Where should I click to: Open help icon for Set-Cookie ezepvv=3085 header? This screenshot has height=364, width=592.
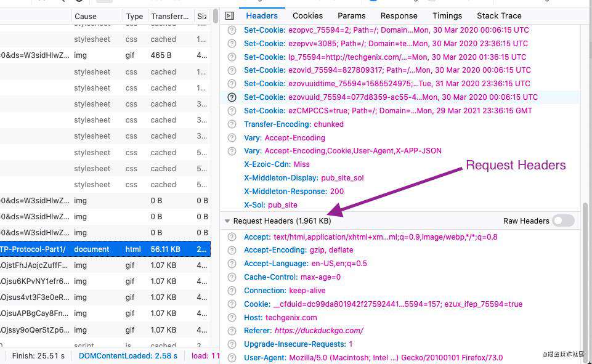pos(232,44)
